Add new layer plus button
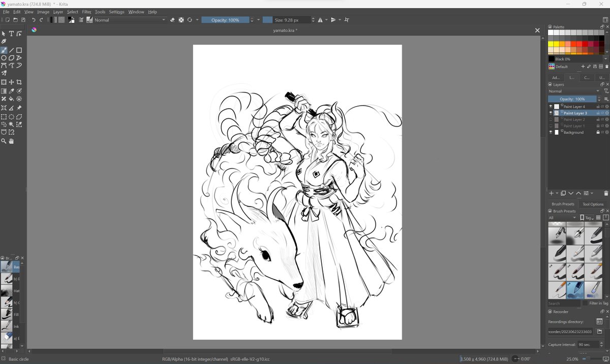 tap(552, 193)
